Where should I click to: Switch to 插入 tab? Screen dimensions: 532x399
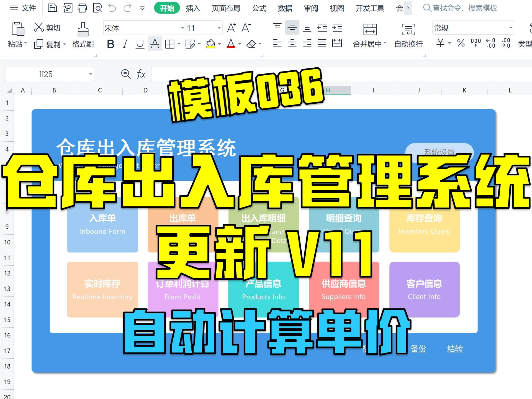coord(193,8)
